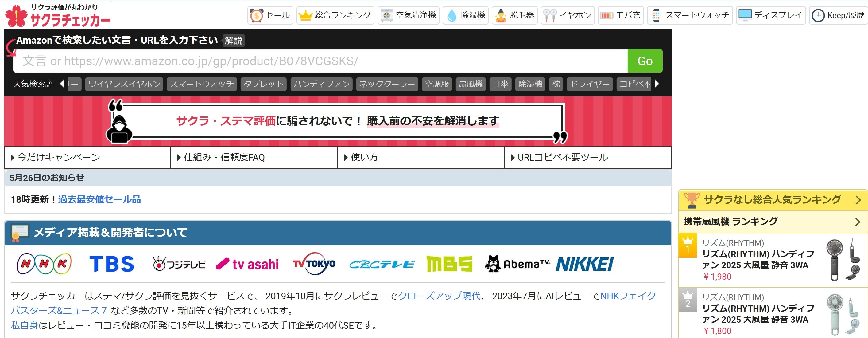Click the TV TOKYO logo
Screen dimensions: 868x338
click(314, 263)
